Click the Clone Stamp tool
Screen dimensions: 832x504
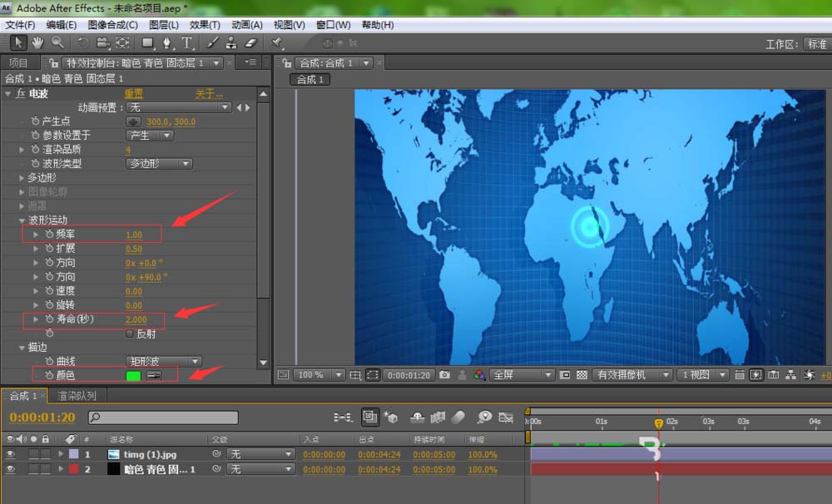[233, 42]
